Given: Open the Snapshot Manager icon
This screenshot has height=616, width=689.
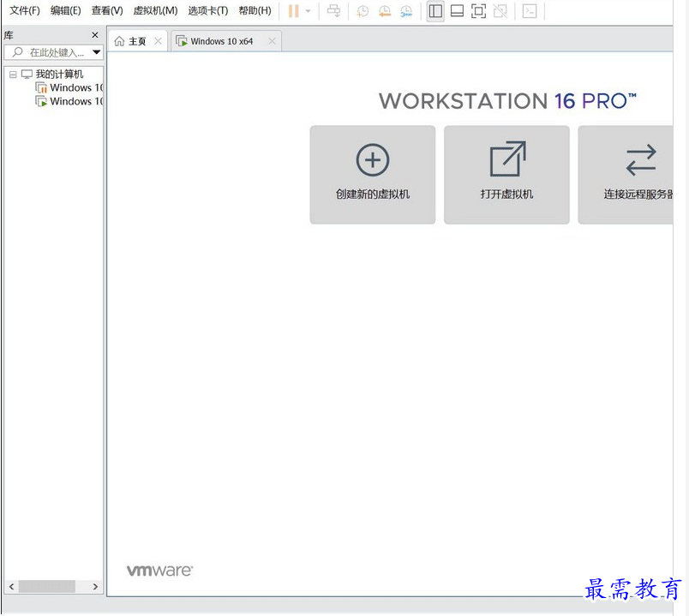Looking at the screenshot, I should (406, 11).
